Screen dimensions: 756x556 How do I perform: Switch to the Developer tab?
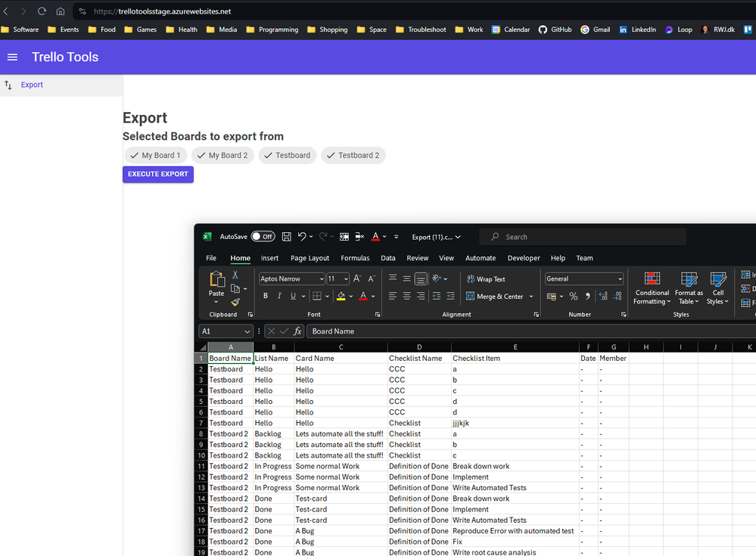524,258
